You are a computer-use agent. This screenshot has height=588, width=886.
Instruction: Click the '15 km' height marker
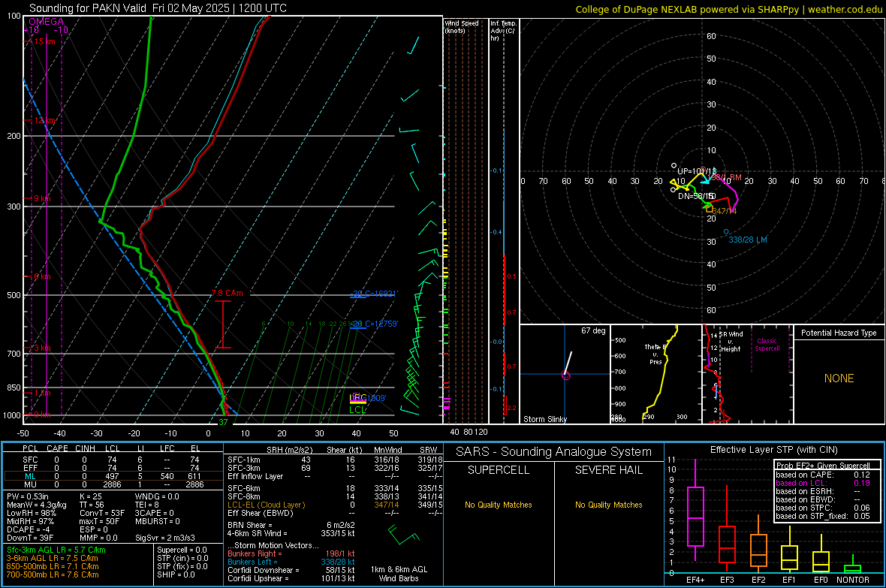[44, 41]
